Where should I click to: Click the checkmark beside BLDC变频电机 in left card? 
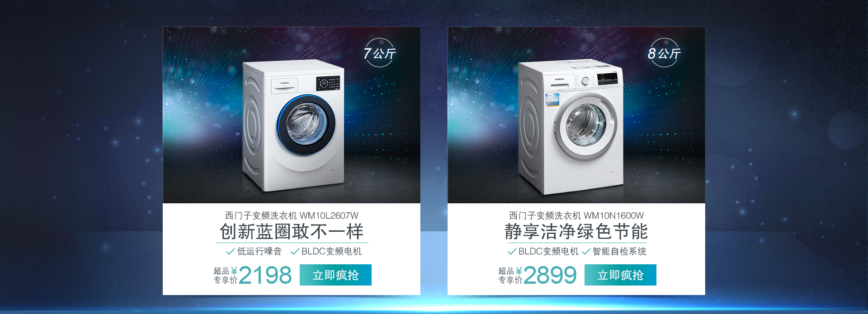pyautogui.click(x=295, y=252)
